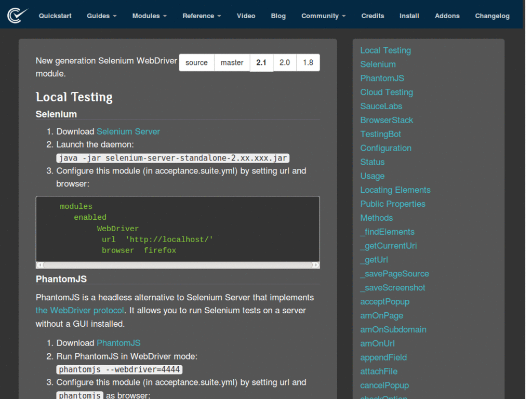The height and width of the screenshot is (399, 532).
Task: Jump to Public Properties section
Action: [393, 204]
